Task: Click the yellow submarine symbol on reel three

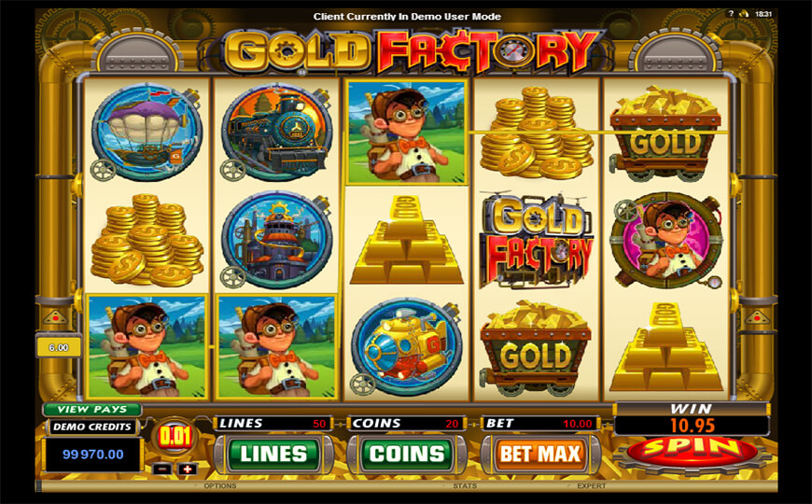Action: [x=407, y=347]
